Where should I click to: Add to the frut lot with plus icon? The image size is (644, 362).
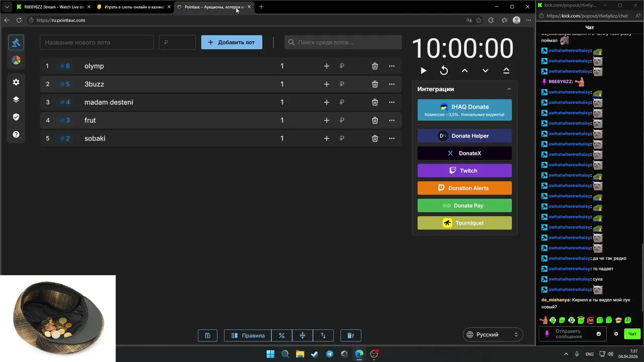(327, 120)
